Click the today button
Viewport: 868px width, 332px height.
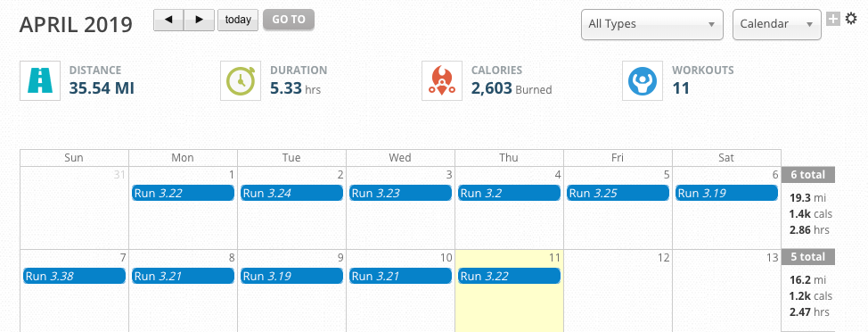click(238, 20)
